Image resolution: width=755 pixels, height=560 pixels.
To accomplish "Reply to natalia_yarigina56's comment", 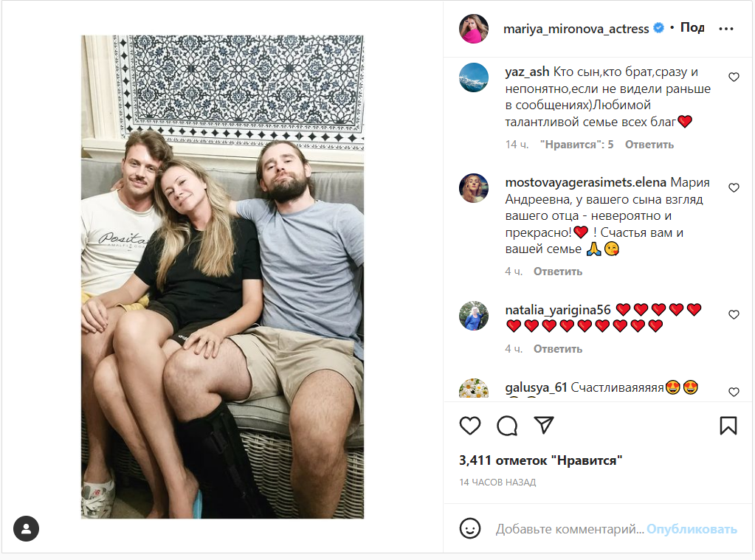I will click(558, 348).
